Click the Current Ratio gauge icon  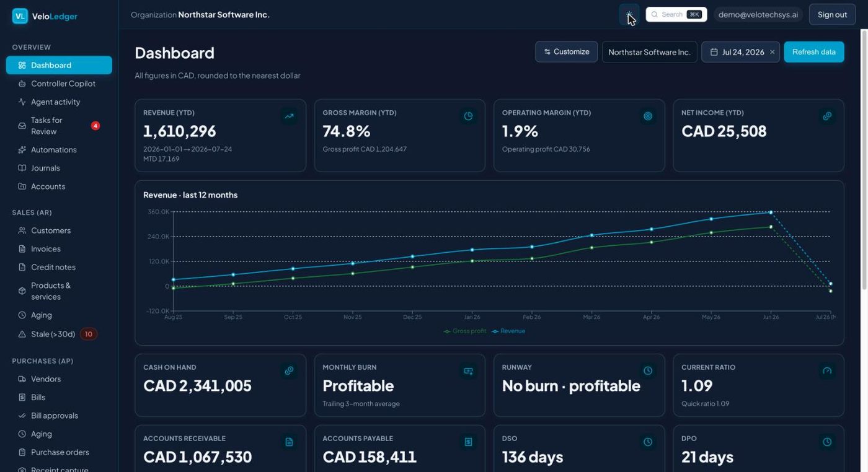[x=827, y=370]
